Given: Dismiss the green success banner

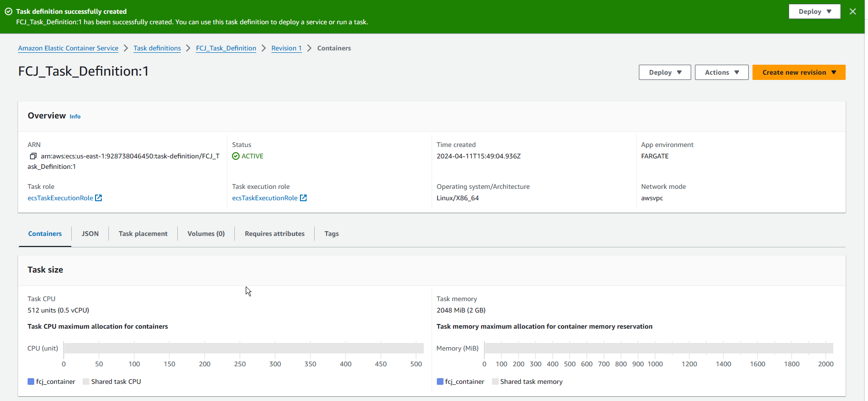Looking at the screenshot, I should (x=853, y=11).
